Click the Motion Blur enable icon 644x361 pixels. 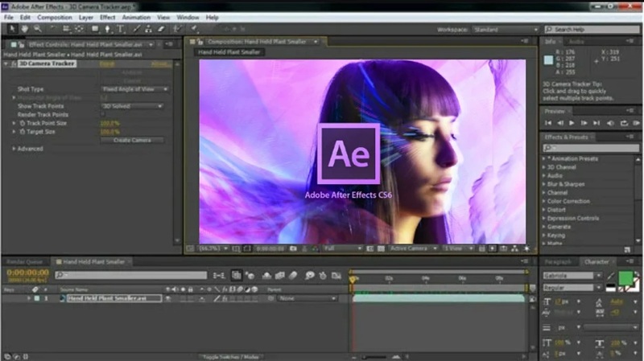click(293, 276)
